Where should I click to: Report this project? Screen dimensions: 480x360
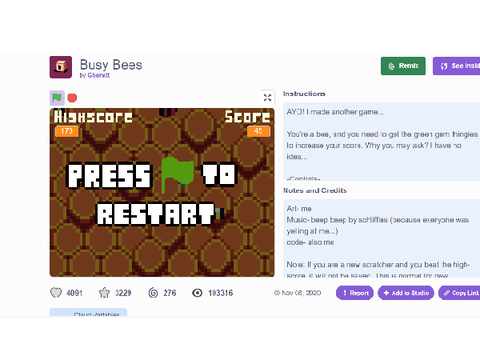coord(355,293)
